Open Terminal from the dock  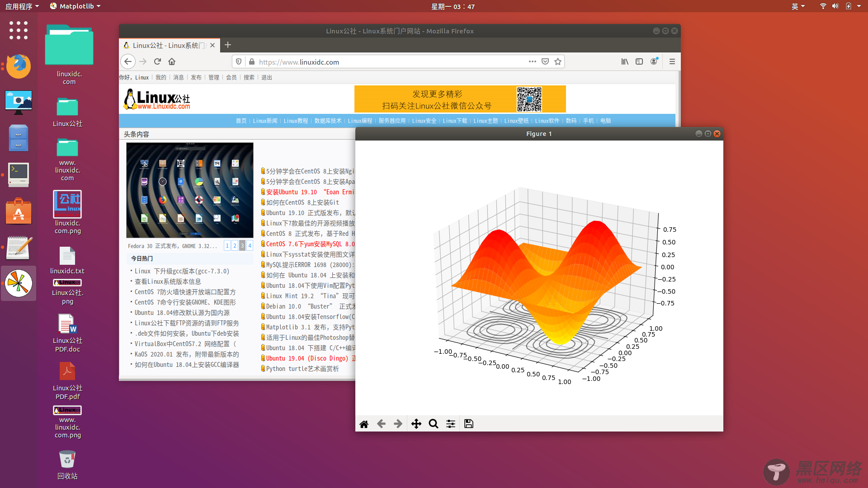pyautogui.click(x=19, y=175)
